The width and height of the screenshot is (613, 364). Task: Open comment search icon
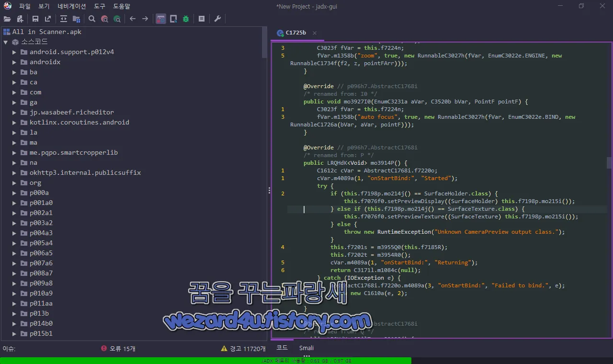pyautogui.click(x=117, y=19)
